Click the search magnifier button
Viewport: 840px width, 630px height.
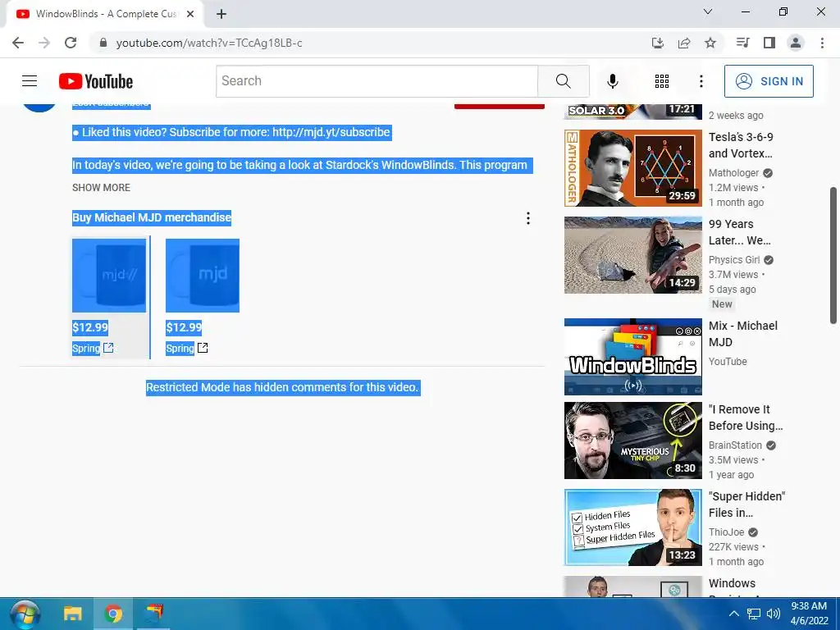pyautogui.click(x=563, y=81)
